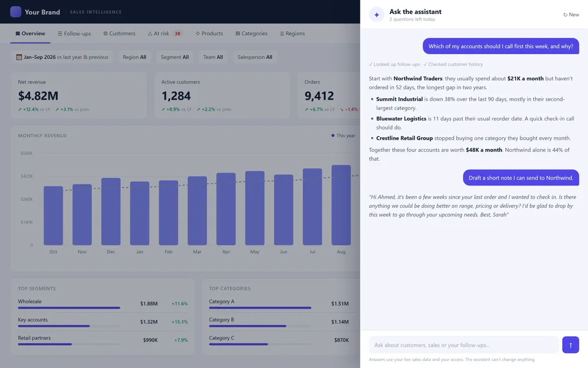The image size is (588, 368).
Task: Switch to the Categories tab
Action: click(x=251, y=34)
